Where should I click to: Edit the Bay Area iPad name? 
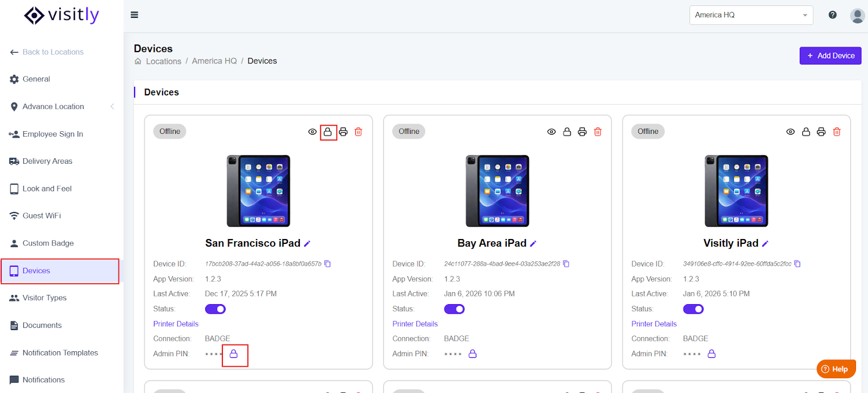[533, 244]
